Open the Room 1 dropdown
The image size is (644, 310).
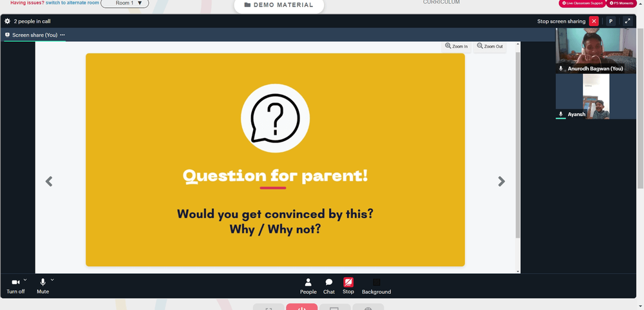point(125,3)
